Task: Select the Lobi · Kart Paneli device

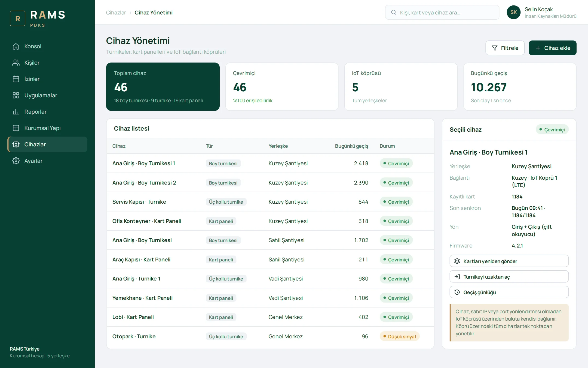Action: 270,317
